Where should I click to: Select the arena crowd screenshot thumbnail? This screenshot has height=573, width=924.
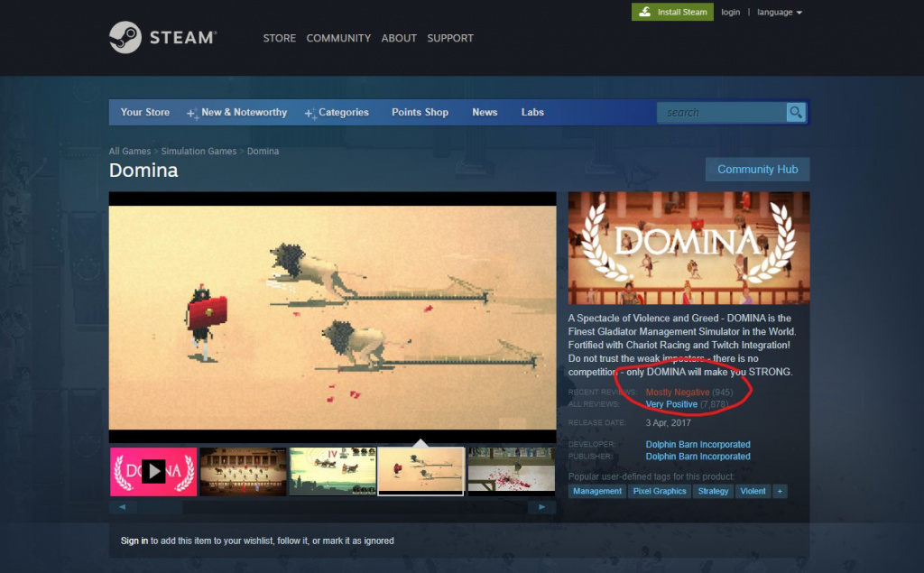[243, 472]
